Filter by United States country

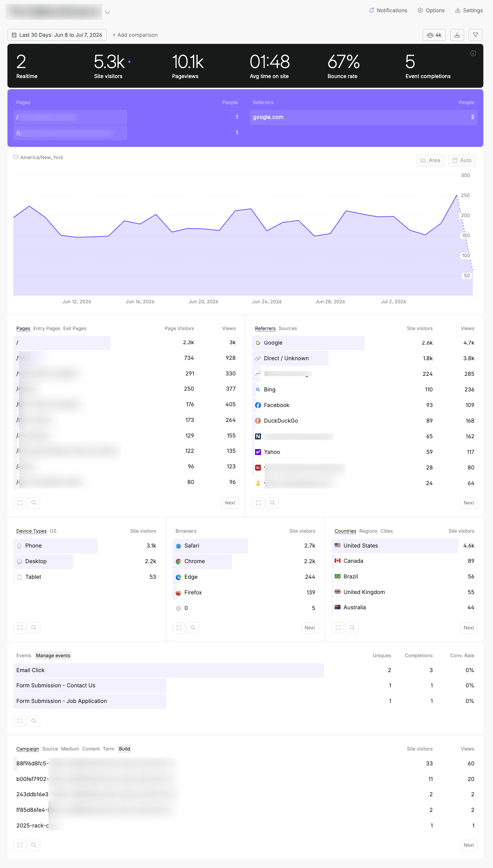pos(405,546)
